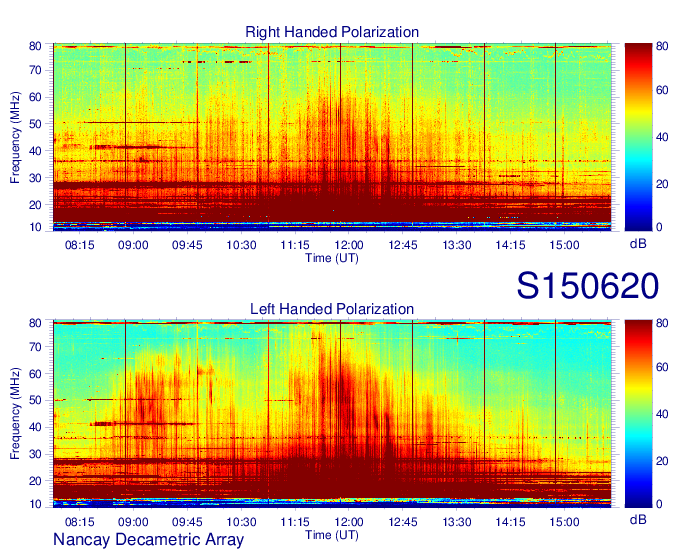Click the 40 dB label on the bottom color bar
680x552 pixels.
662,414
